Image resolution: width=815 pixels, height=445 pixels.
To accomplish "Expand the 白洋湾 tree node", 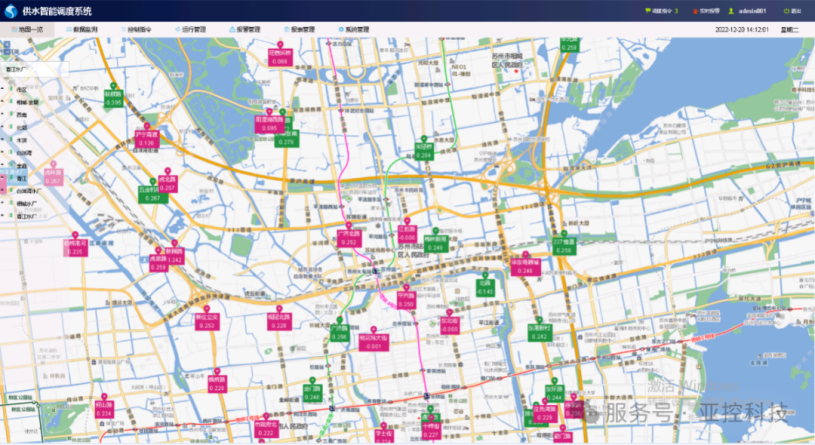I will [x=3, y=153].
